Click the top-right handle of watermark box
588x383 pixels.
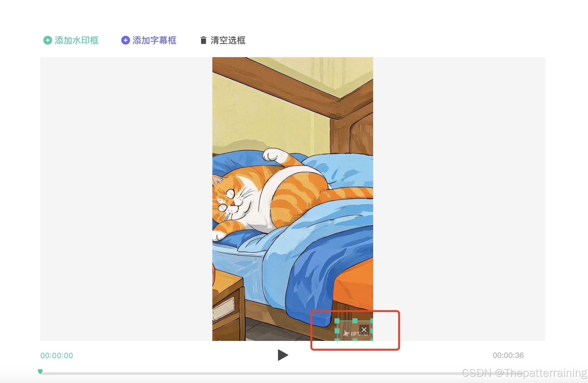point(372,321)
